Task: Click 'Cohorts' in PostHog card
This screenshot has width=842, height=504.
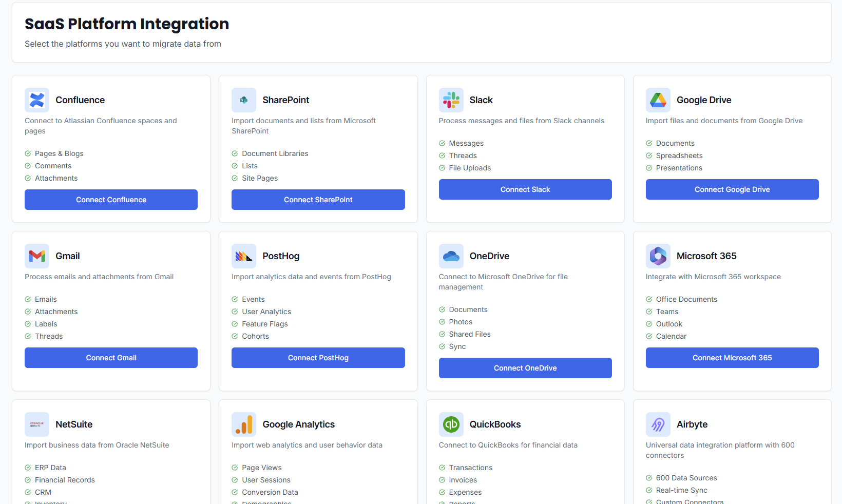Action: click(x=255, y=336)
